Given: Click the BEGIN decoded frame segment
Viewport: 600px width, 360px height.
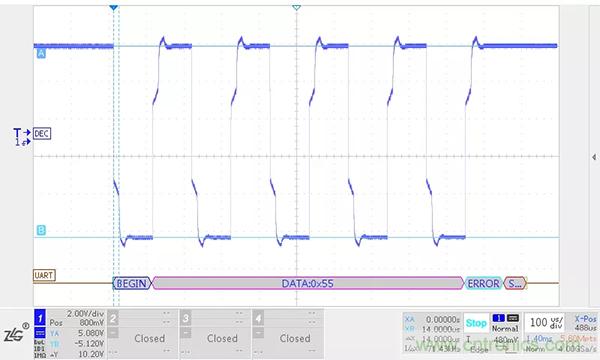Looking at the screenshot, I should click(132, 283).
